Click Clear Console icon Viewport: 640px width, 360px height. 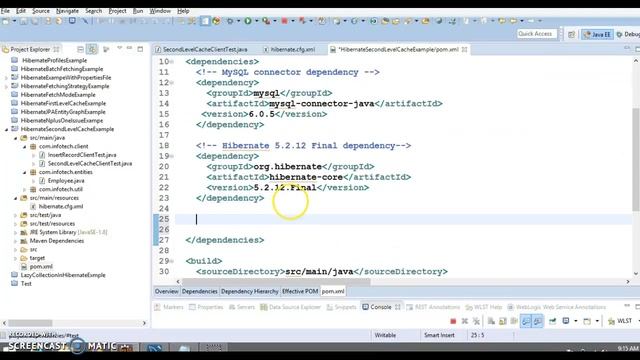click(491, 321)
